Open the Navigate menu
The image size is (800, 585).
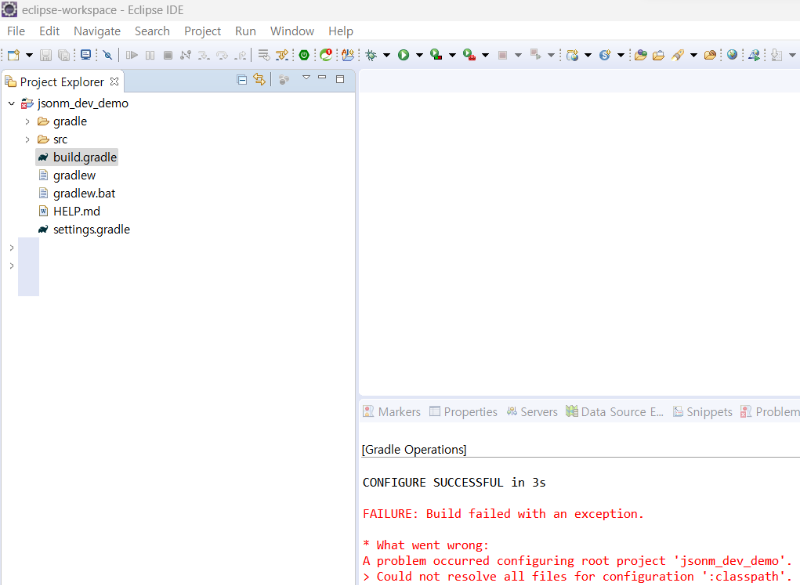(97, 31)
